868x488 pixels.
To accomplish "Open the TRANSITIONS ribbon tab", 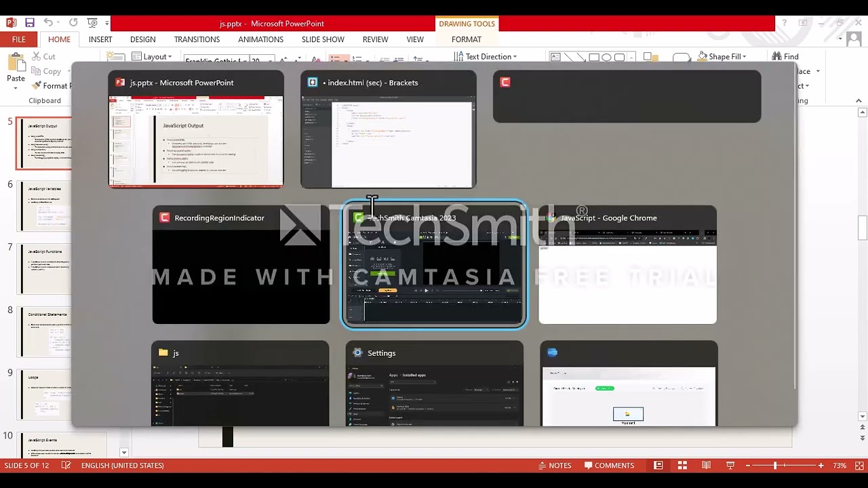I will pyautogui.click(x=197, y=39).
